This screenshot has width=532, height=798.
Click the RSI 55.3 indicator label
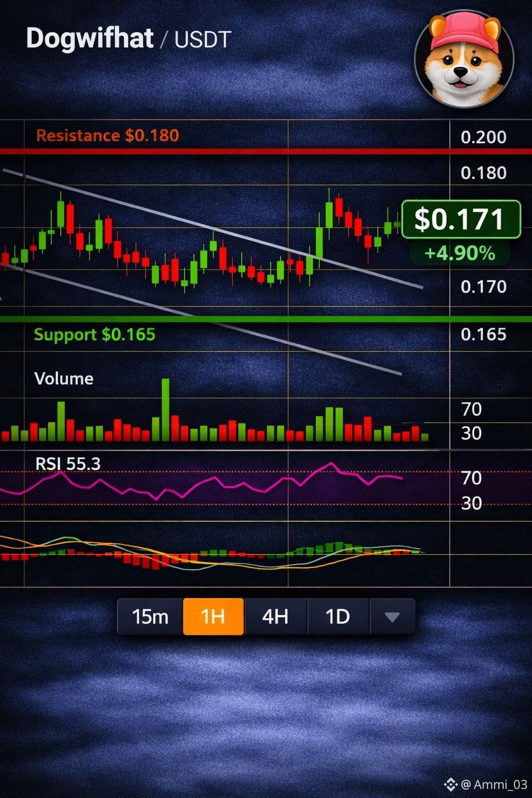68,463
